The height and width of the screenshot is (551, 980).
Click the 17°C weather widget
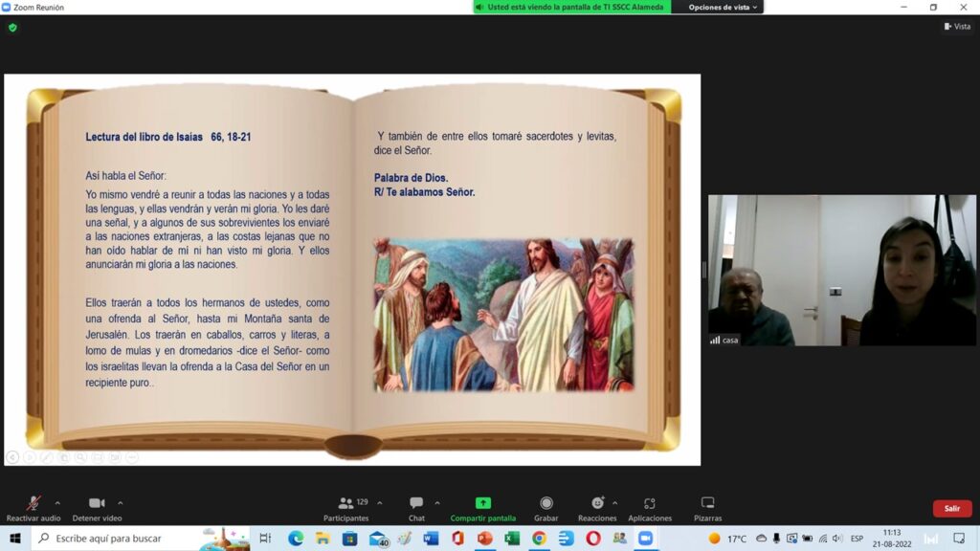727,539
